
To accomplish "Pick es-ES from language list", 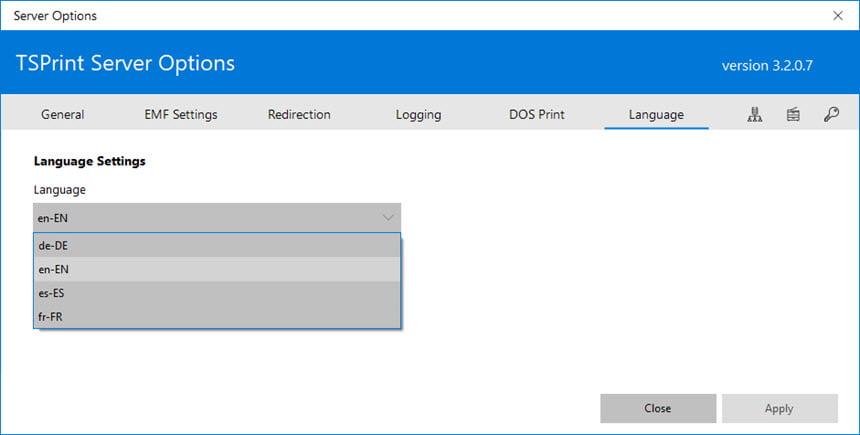I will tap(217, 293).
